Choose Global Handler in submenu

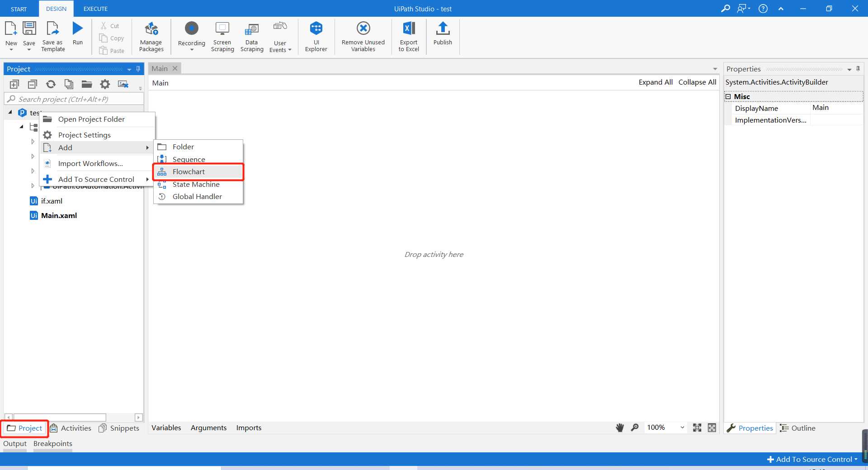coord(198,196)
